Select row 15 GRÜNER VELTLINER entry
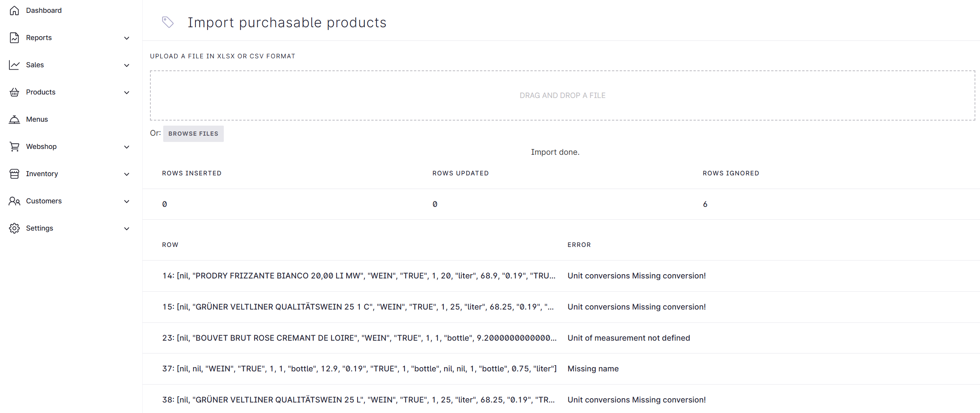Image resolution: width=980 pixels, height=413 pixels. (358, 307)
